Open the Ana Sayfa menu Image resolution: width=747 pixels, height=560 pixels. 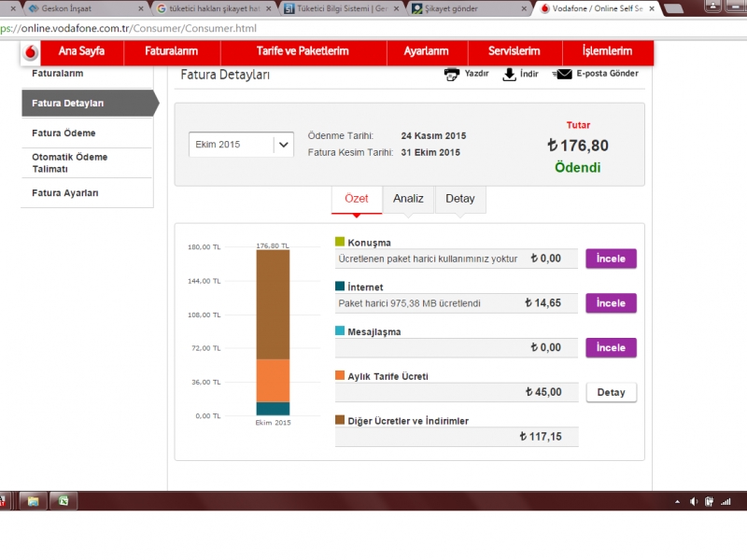point(82,51)
